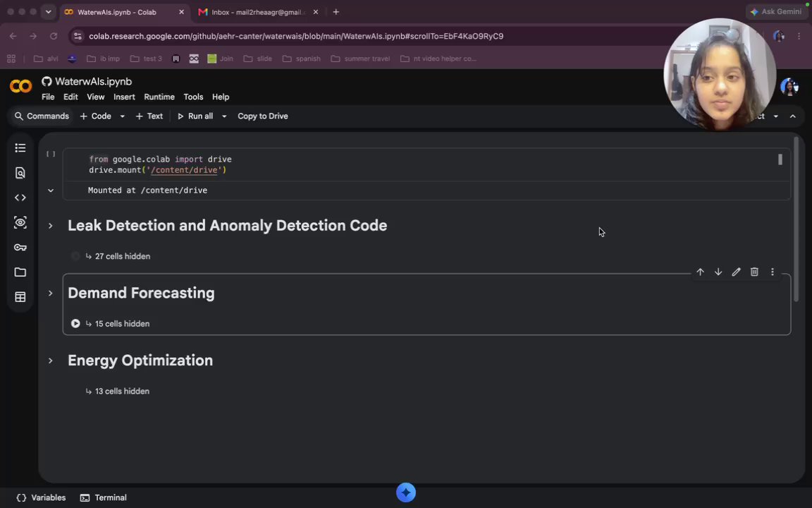Expand the Energy Optimization section
Screen dimensions: 812x508
point(50,361)
